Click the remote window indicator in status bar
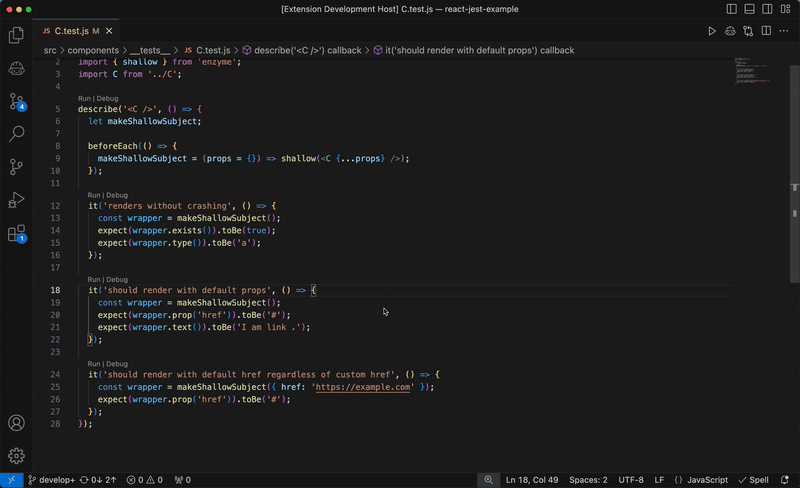Viewport: 800px width, 488px height. [11, 480]
